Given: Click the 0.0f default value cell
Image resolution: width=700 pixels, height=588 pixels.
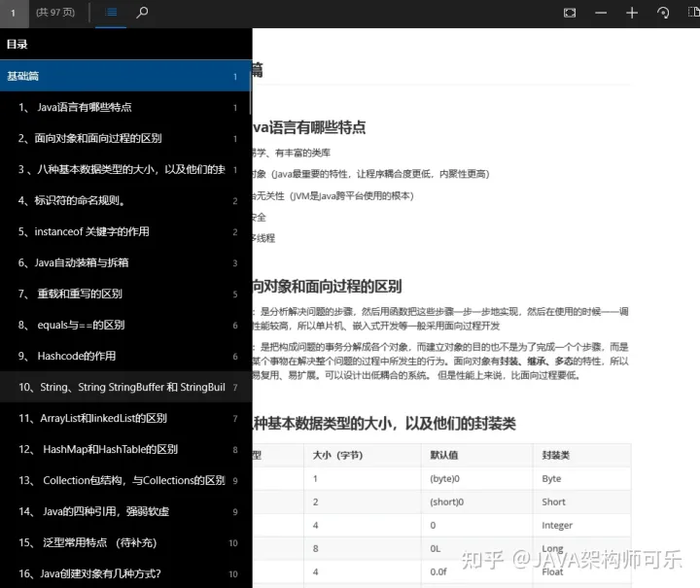Looking at the screenshot, I should (x=438, y=571).
